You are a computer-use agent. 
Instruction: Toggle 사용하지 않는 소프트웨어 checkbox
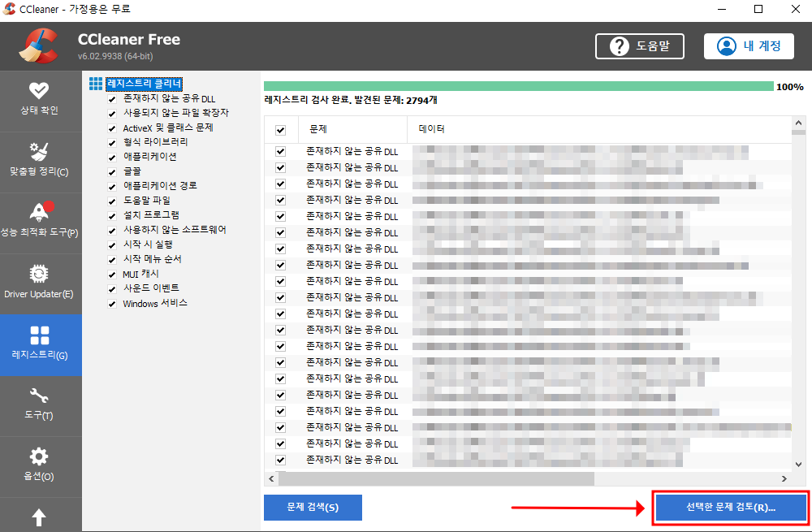[112, 231]
